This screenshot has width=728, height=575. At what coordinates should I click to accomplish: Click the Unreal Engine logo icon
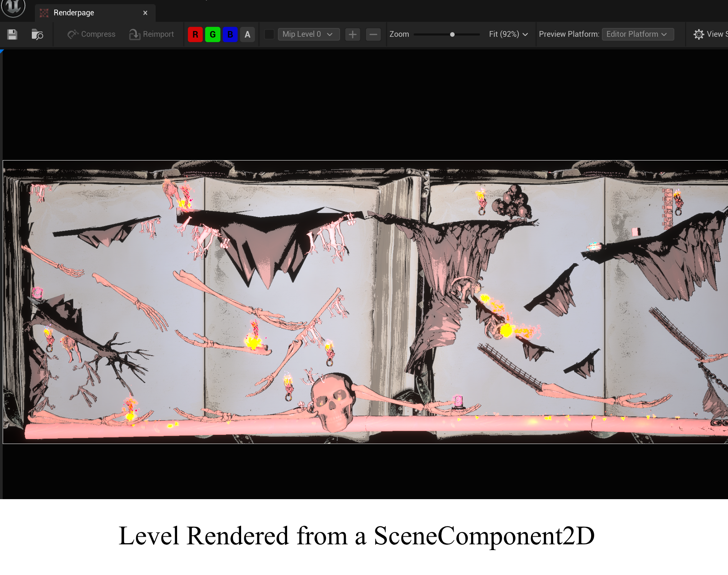[x=13, y=7]
